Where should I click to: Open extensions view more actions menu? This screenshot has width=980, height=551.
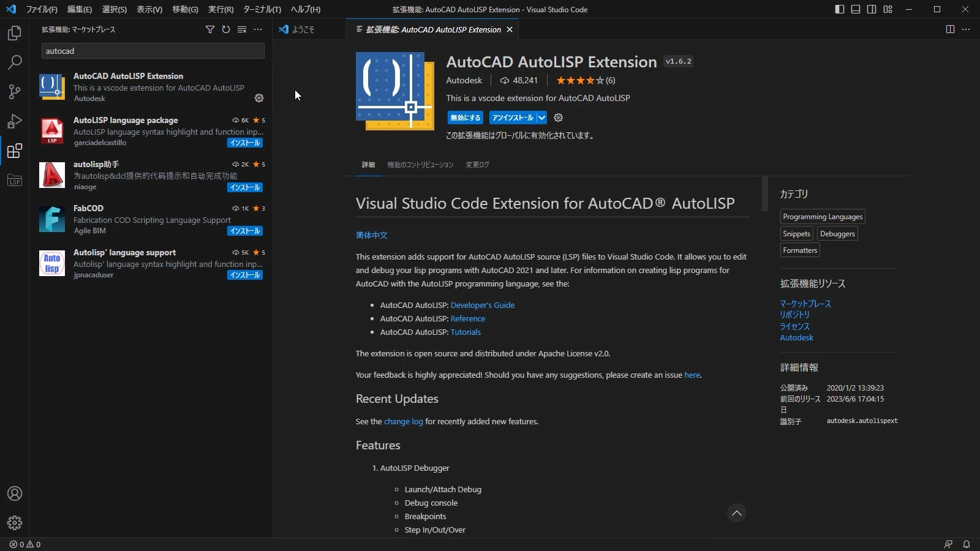pos(258,29)
